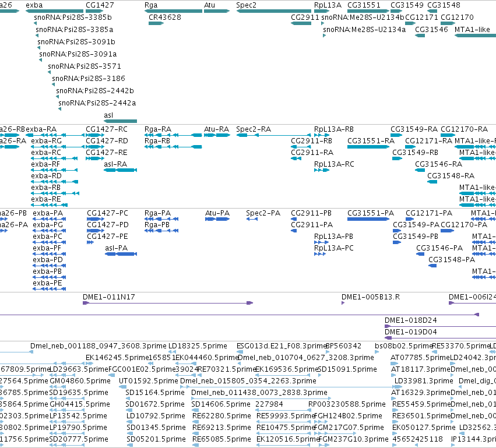Click the BP560342 EST label

point(343,346)
